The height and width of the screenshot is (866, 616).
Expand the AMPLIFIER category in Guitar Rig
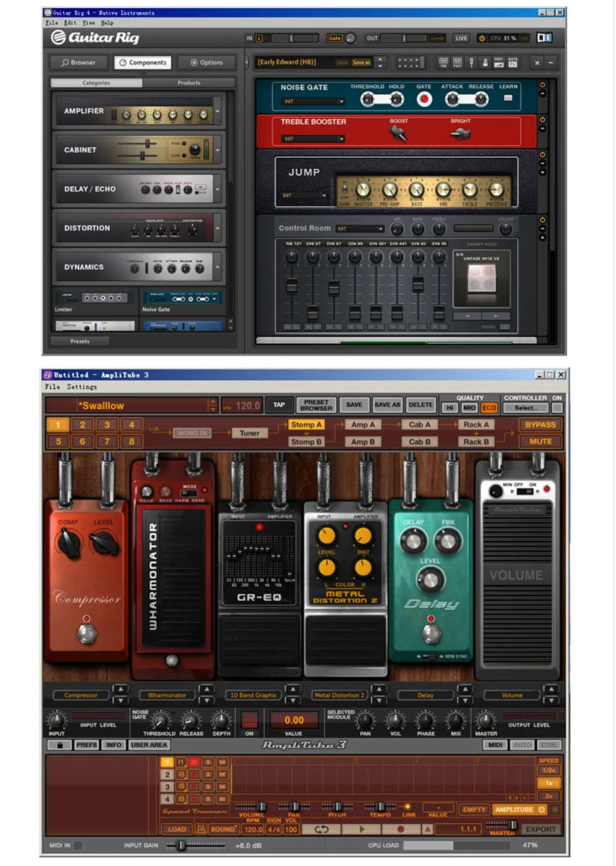[x=217, y=112]
